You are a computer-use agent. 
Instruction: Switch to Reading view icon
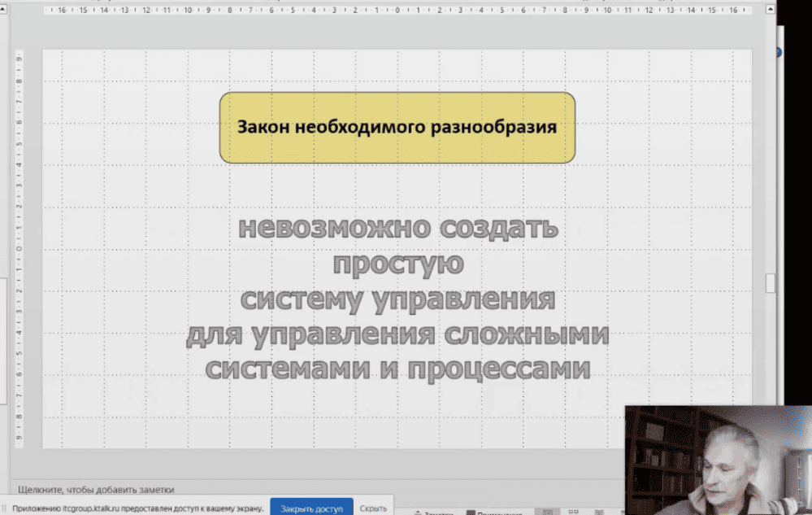(x=601, y=513)
